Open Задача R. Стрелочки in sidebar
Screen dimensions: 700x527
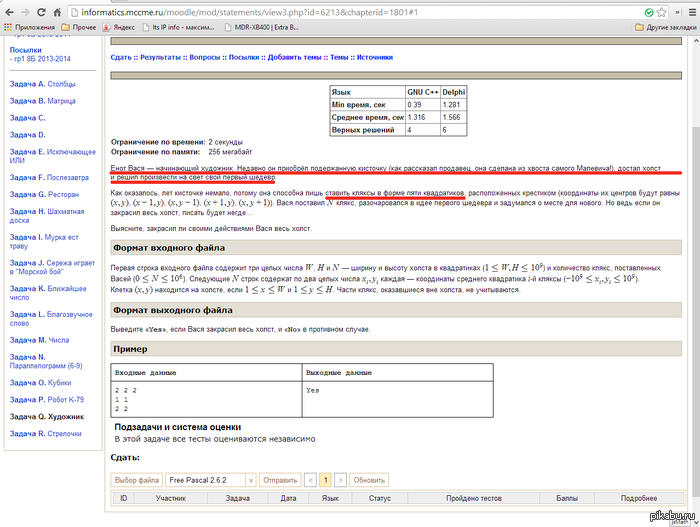point(46,433)
